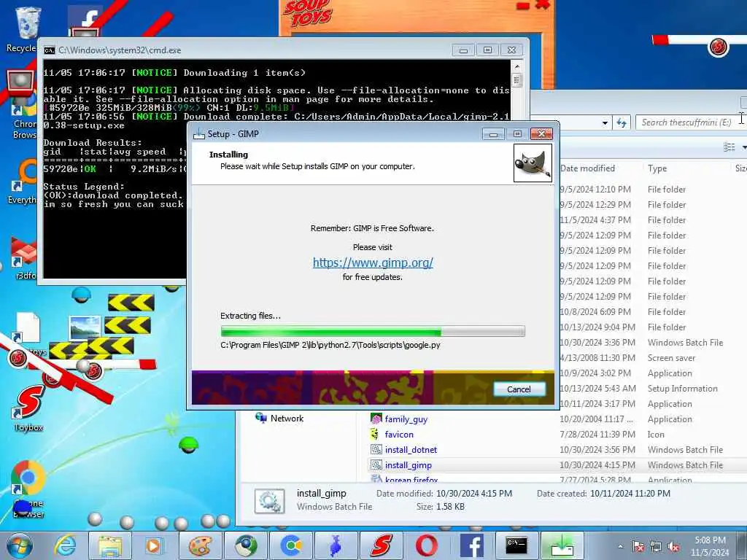Switch to Soup Toys red S taskbar icon
The image size is (747, 560).
click(382, 545)
